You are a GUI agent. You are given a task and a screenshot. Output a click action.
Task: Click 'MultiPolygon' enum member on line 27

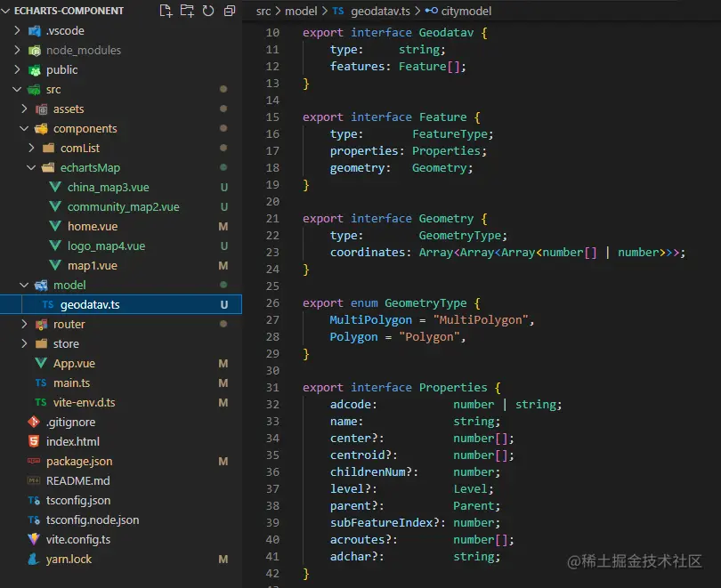click(x=370, y=320)
